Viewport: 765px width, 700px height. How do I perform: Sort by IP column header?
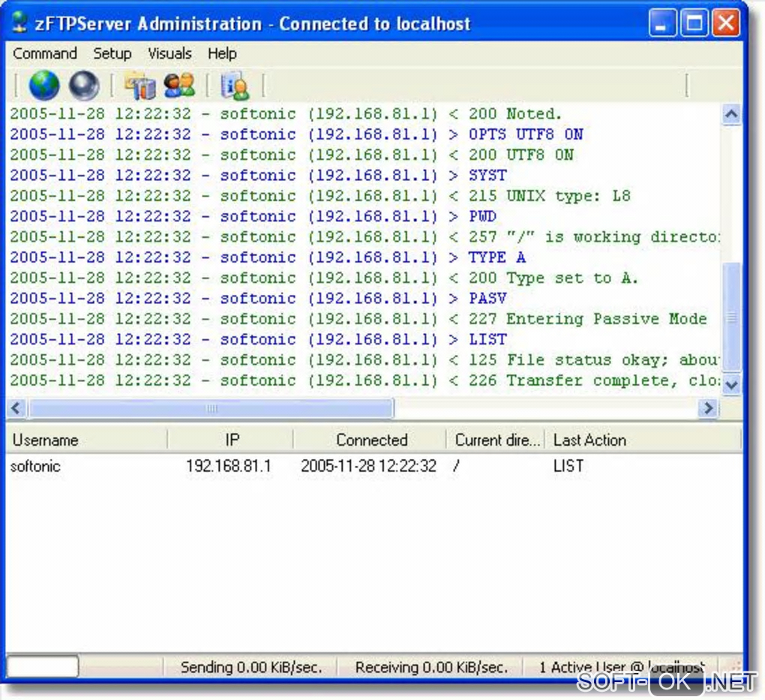231,440
